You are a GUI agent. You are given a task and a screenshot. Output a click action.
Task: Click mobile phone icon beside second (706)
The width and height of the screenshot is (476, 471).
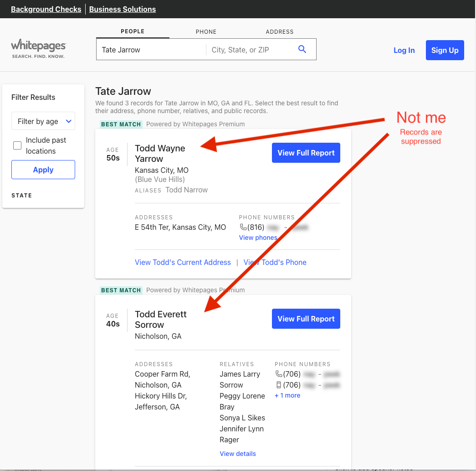[279, 385]
